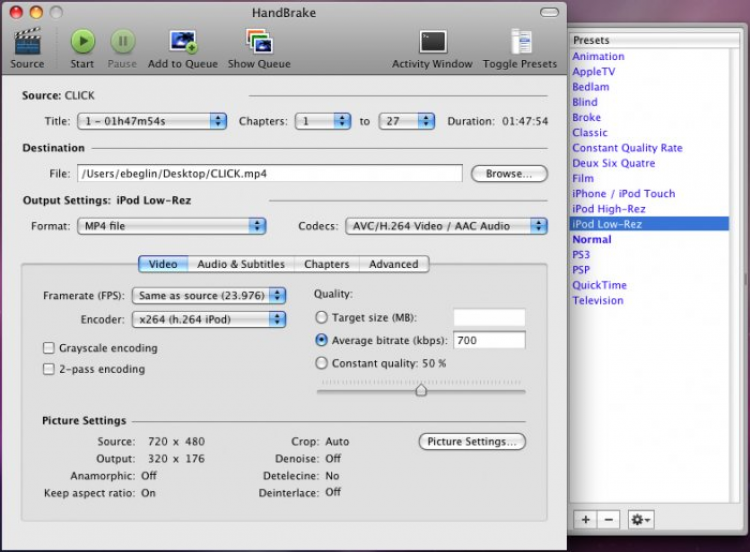
Task: Switch to the Audio & Subtitles tab
Action: click(x=240, y=264)
